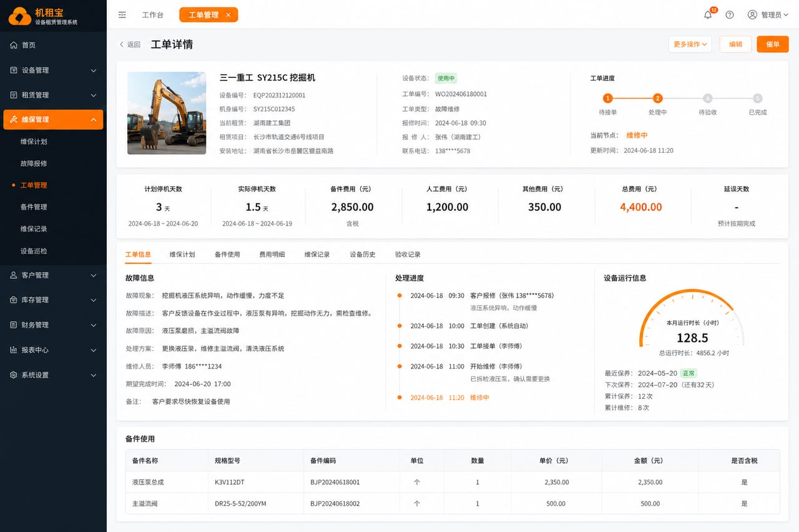Click progress step 已完成 circle
Image resolution: width=799 pixels, height=532 pixels.
coord(757,98)
